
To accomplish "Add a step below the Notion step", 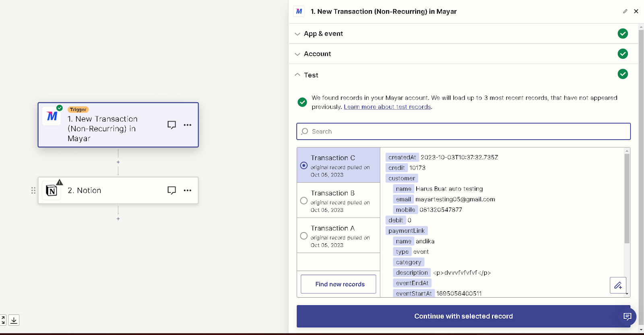I will (x=118, y=219).
